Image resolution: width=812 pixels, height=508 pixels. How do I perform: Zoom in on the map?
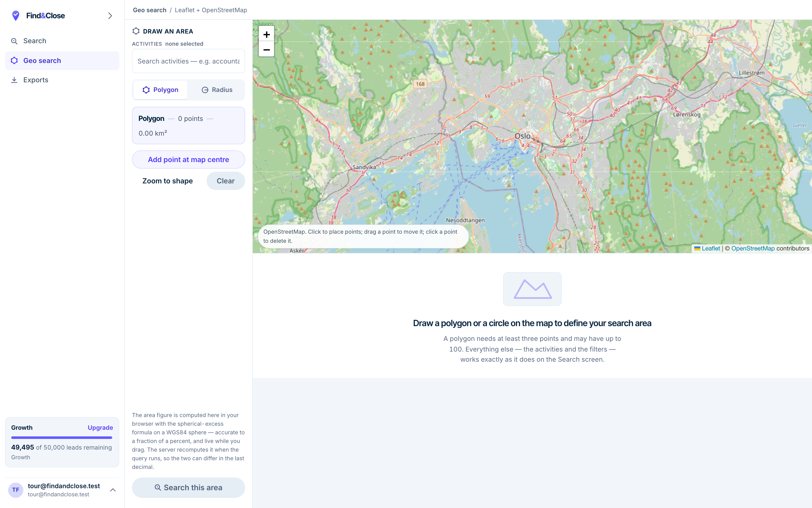266,34
